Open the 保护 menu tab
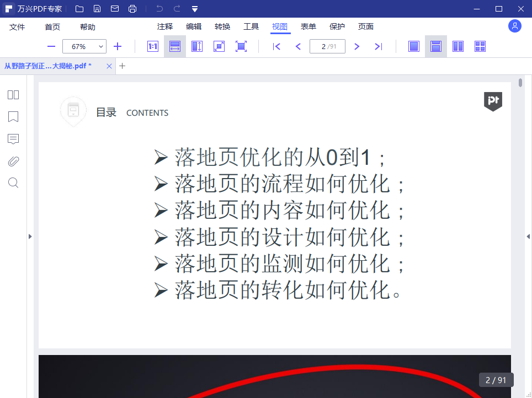This screenshot has width=532, height=398. click(337, 26)
